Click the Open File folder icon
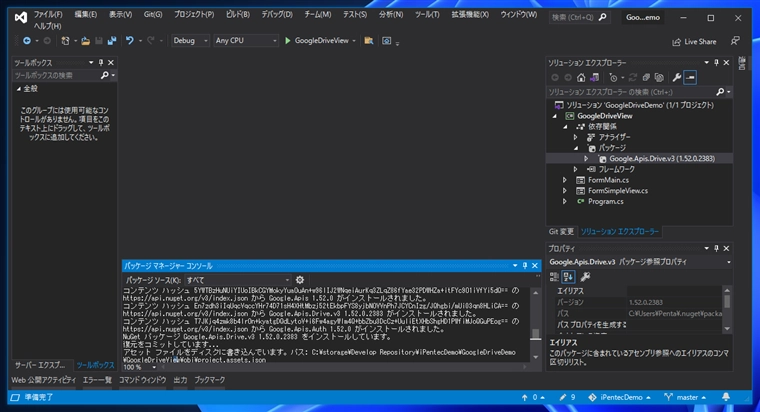The width and height of the screenshot is (760, 412). coord(85,41)
